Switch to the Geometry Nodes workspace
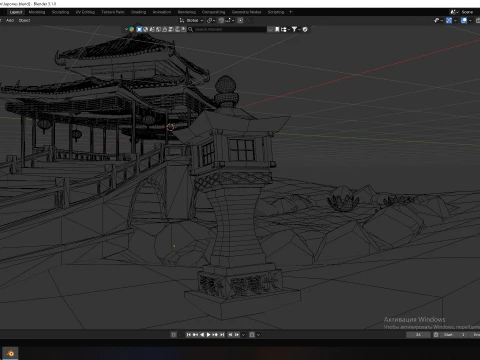 click(x=246, y=12)
